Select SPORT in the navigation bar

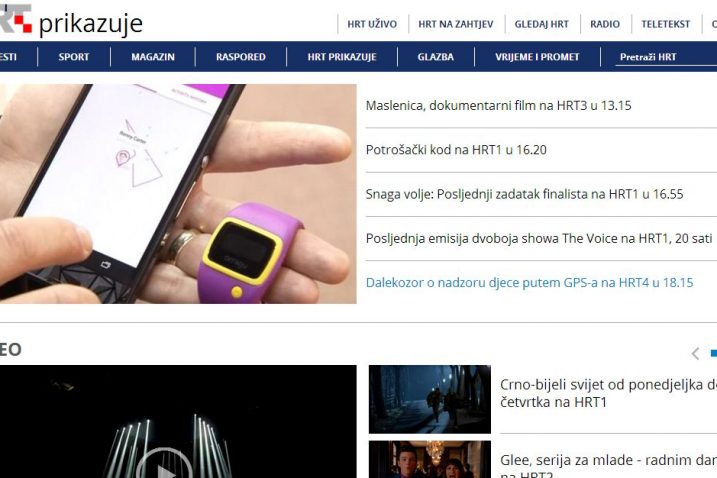74,57
